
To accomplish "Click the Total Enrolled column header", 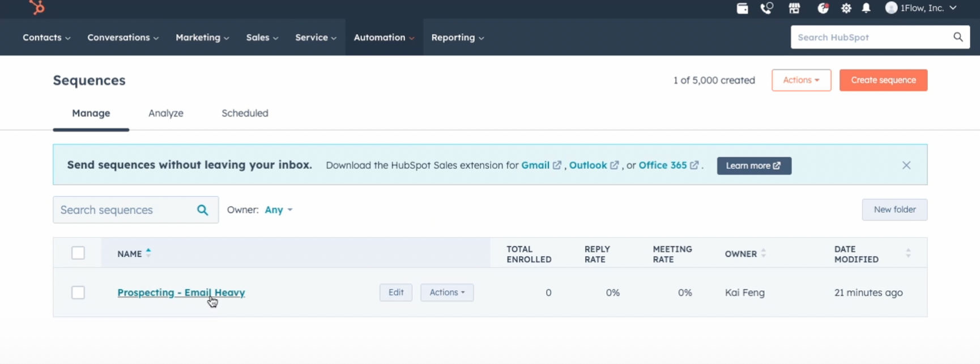I will tap(529, 254).
